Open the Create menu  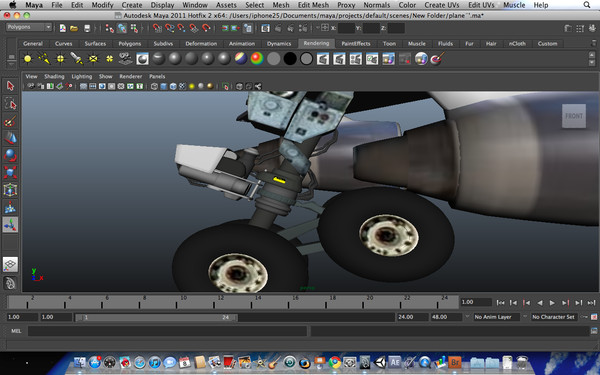point(132,5)
